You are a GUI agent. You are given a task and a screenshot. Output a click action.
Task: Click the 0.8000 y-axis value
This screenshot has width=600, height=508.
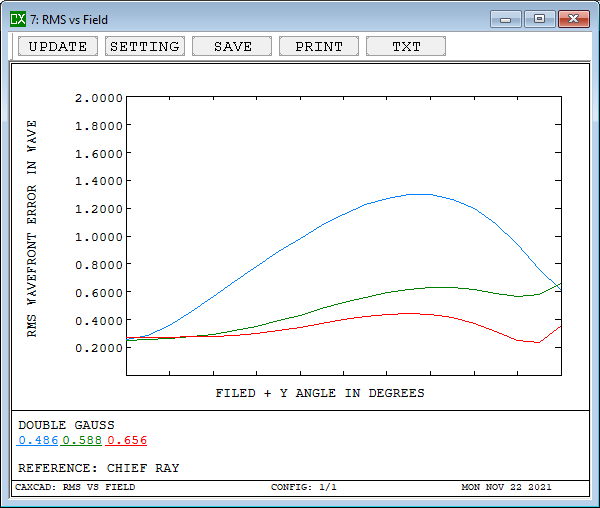point(99,265)
